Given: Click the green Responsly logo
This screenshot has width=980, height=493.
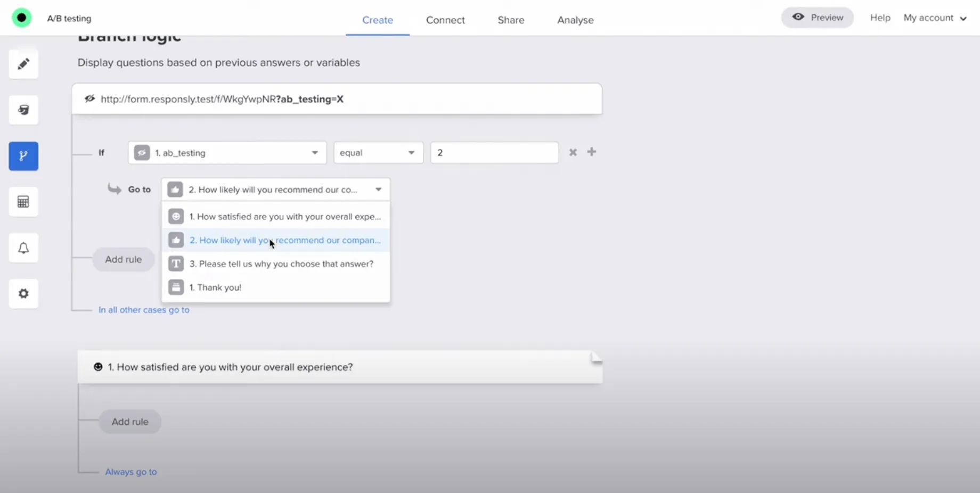Looking at the screenshot, I should 22,18.
